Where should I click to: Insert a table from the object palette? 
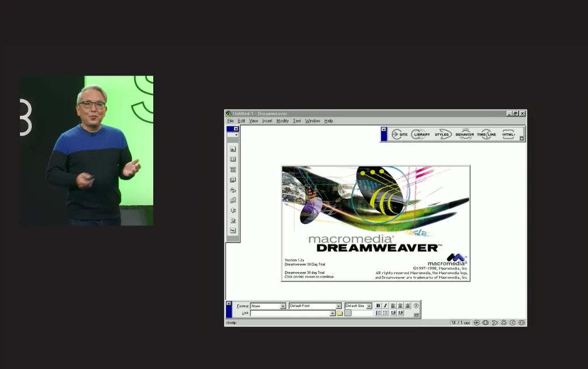pyautogui.click(x=233, y=159)
